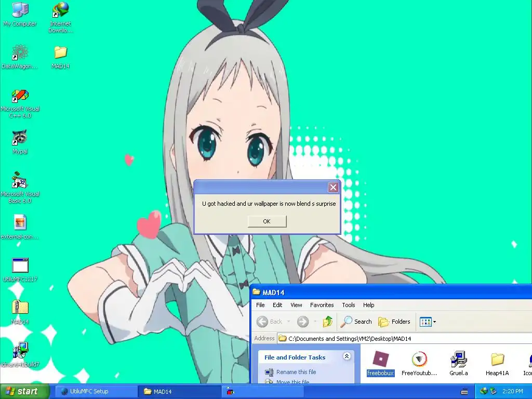Image resolution: width=532 pixels, height=399 pixels.
Task: Click the 2:20 PM system clock
Action: (513, 391)
